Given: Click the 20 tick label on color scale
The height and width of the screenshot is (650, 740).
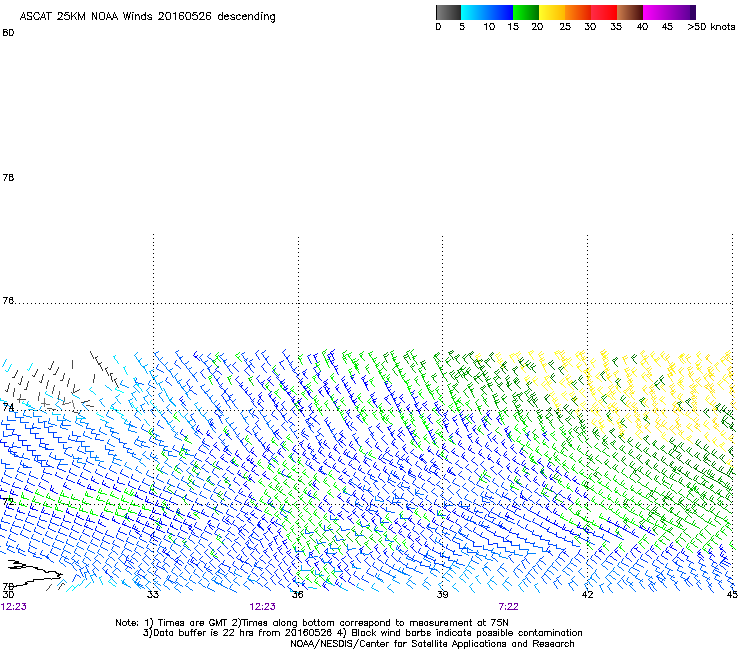Looking at the screenshot, I should 537,27.
